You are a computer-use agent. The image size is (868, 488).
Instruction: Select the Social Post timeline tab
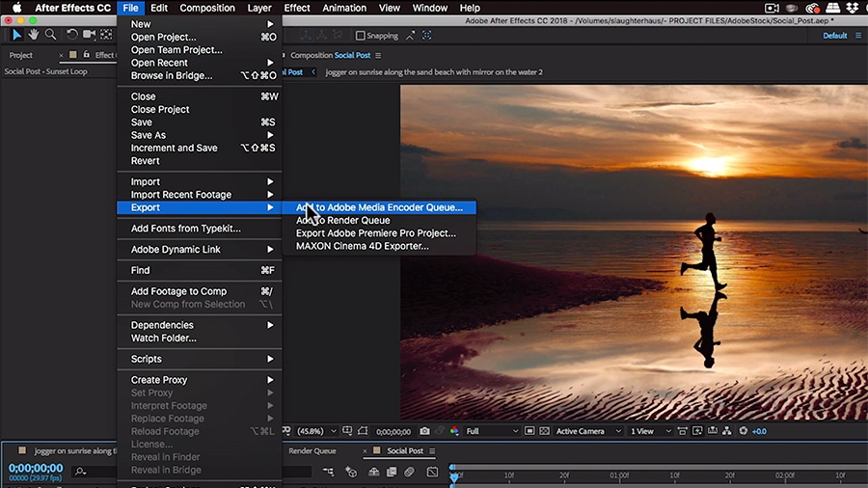tap(405, 451)
